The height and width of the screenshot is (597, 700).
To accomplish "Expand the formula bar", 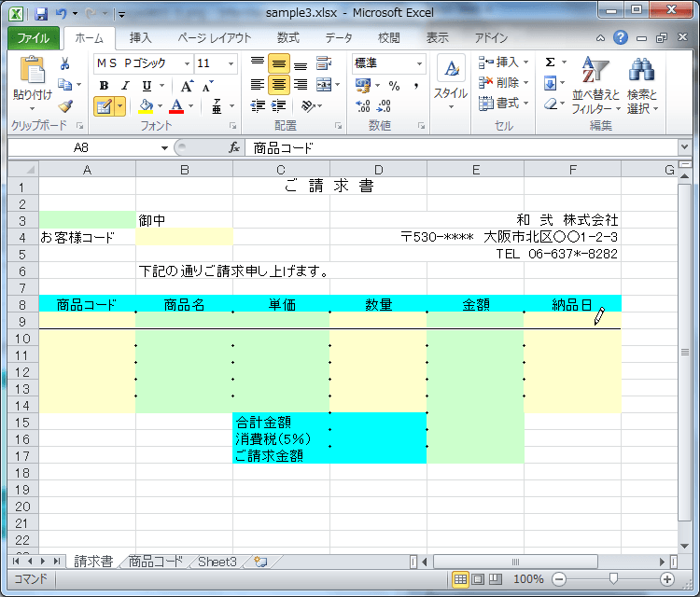I will (684, 146).
